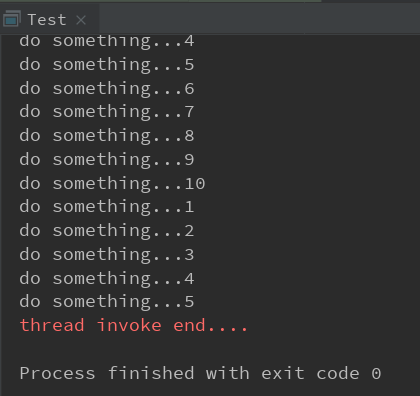Screen dimensions: 420x396
Task: Click empty tab strip right of Test tab
Action: (x=259, y=19)
